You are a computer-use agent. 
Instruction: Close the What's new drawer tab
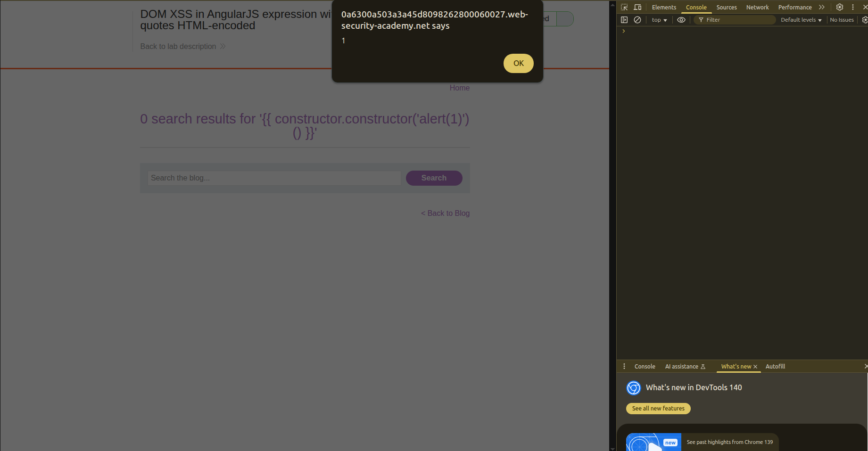click(x=755, y=367)
